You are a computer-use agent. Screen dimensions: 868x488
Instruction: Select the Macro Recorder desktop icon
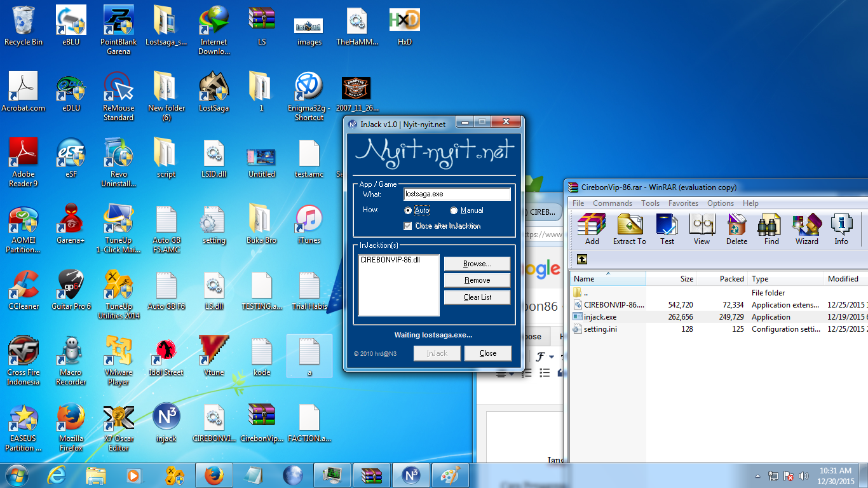[x=71, y=361]
